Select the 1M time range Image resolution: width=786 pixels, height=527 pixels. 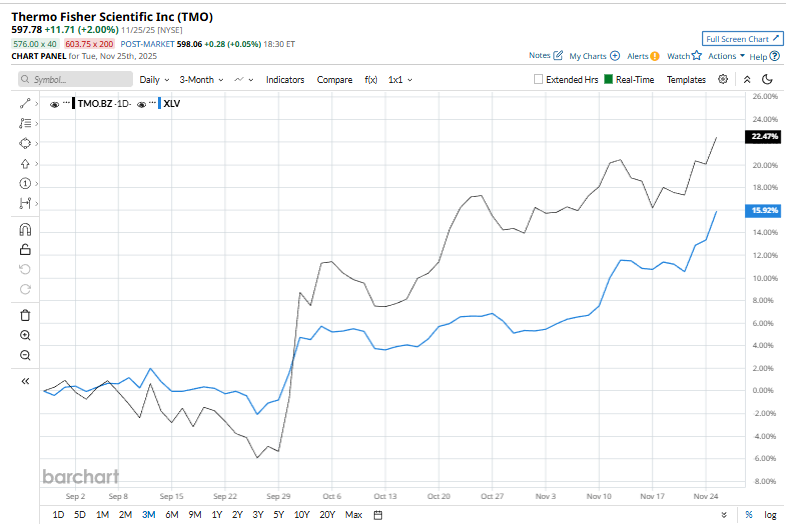tap(102, 515)
